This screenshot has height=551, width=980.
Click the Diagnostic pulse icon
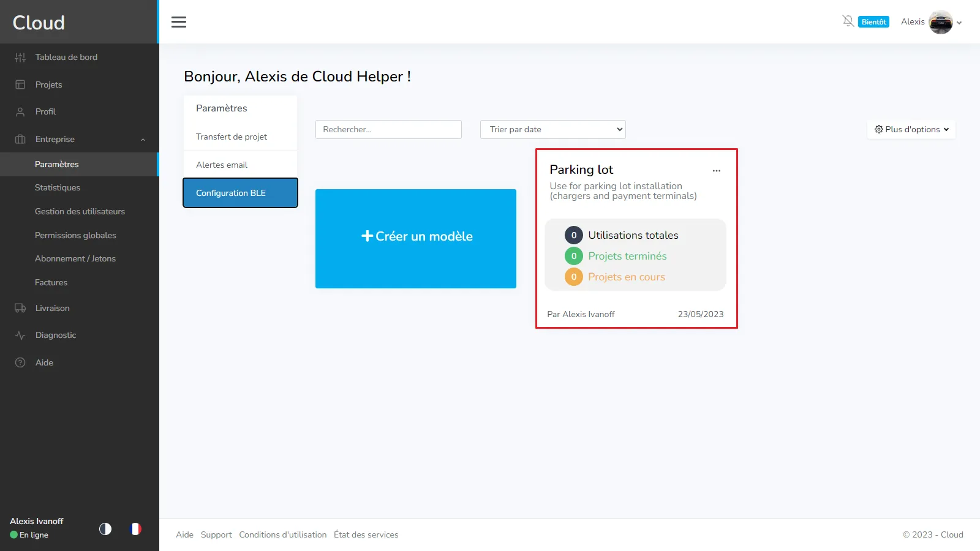click(20, 335)
